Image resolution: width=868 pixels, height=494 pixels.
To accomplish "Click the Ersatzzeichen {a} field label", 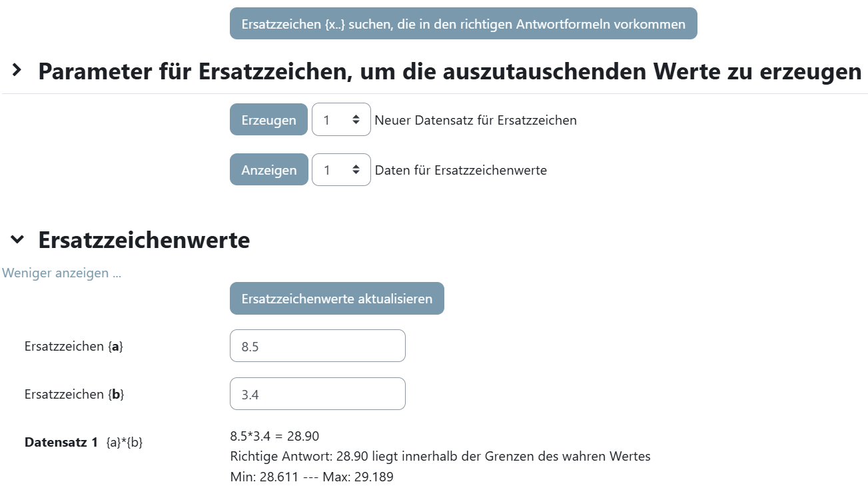I will pos(74,347).
